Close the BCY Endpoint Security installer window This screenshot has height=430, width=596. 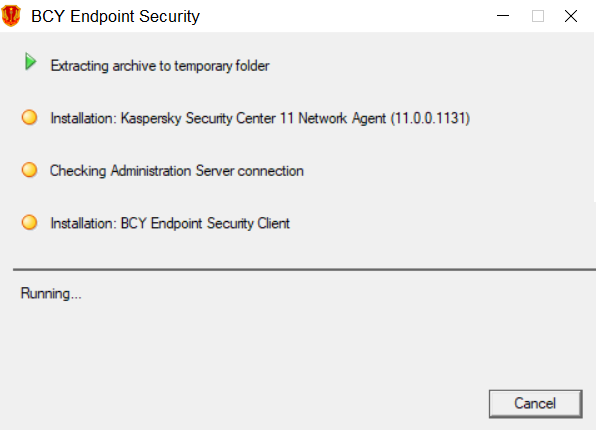click(x=571, y=16)
